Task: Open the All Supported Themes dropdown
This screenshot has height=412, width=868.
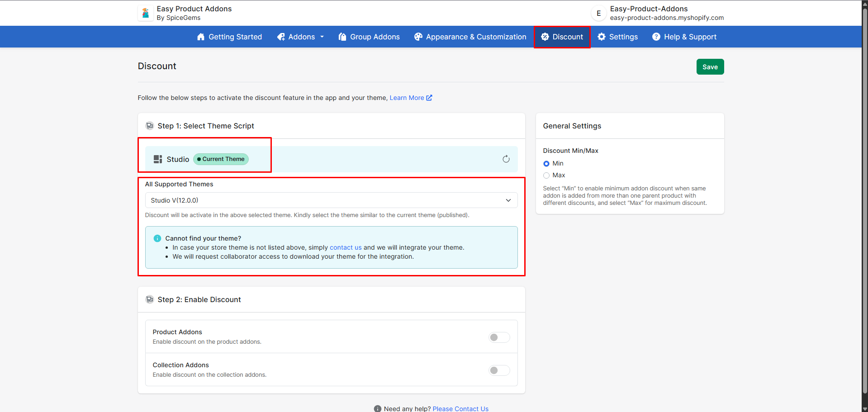Action: [x=331, y=200]
